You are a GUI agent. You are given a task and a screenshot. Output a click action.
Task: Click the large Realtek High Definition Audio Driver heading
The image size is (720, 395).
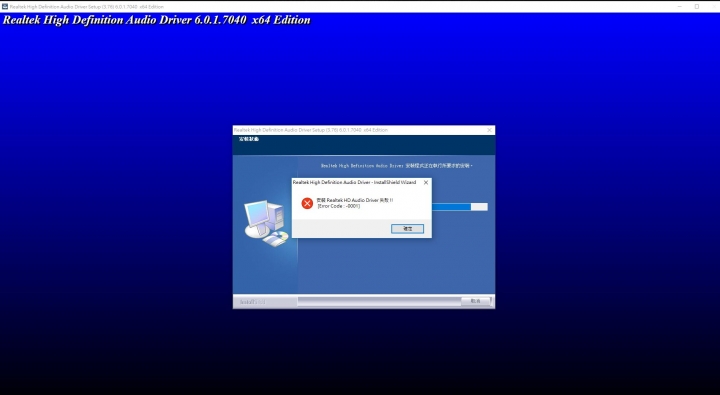[157, 20]
